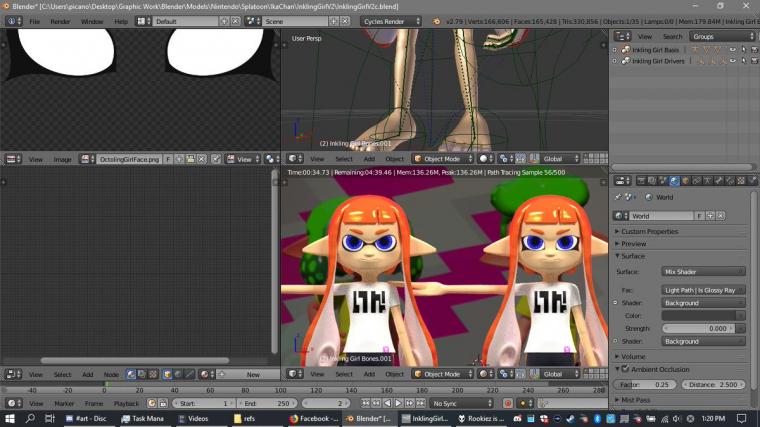The image size is (760, 427).
Task: Play the animation forward
Action: 398,403
